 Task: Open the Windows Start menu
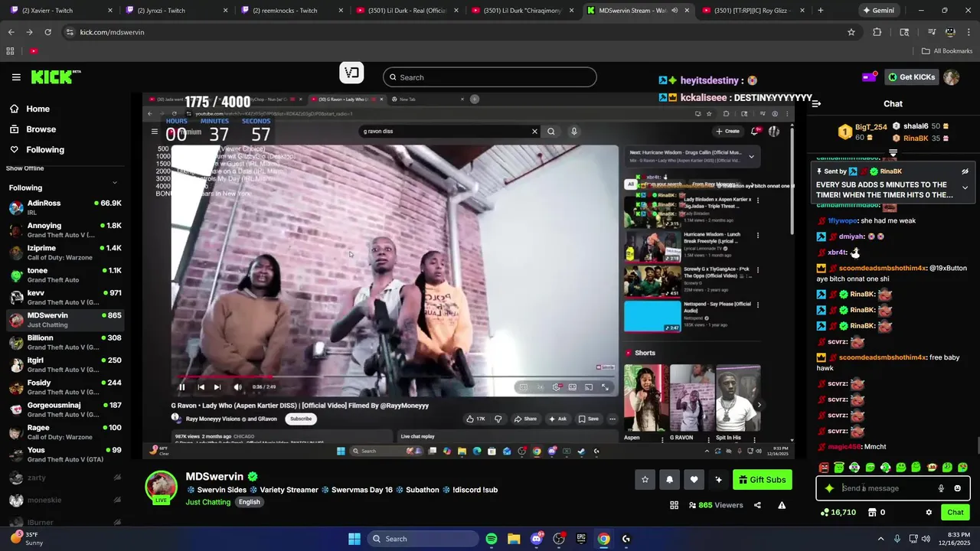[354, 539]
